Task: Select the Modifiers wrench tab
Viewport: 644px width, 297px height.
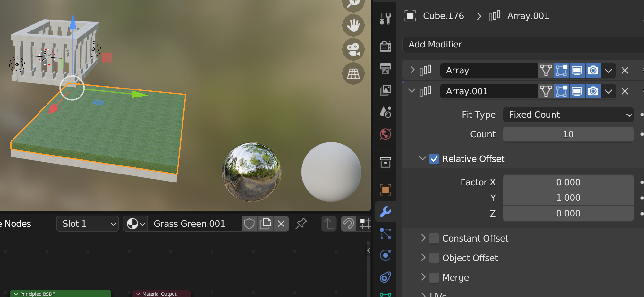Action: coord(385,212)
